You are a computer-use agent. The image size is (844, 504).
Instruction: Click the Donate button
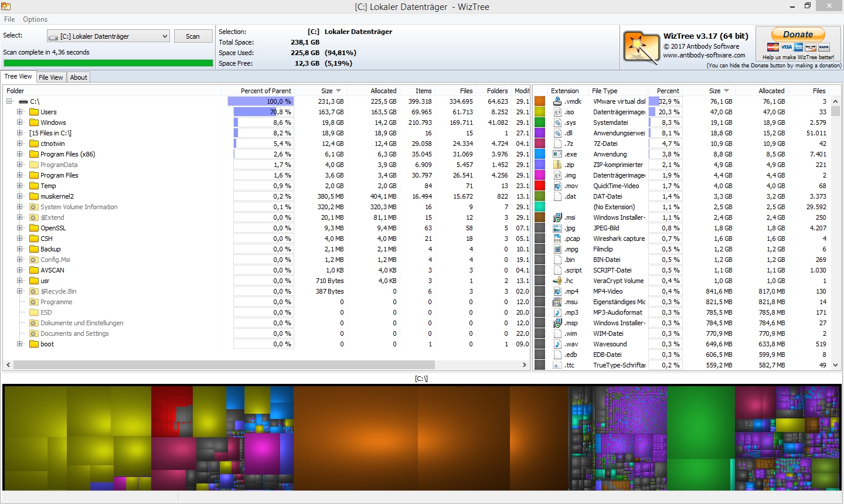798,35
